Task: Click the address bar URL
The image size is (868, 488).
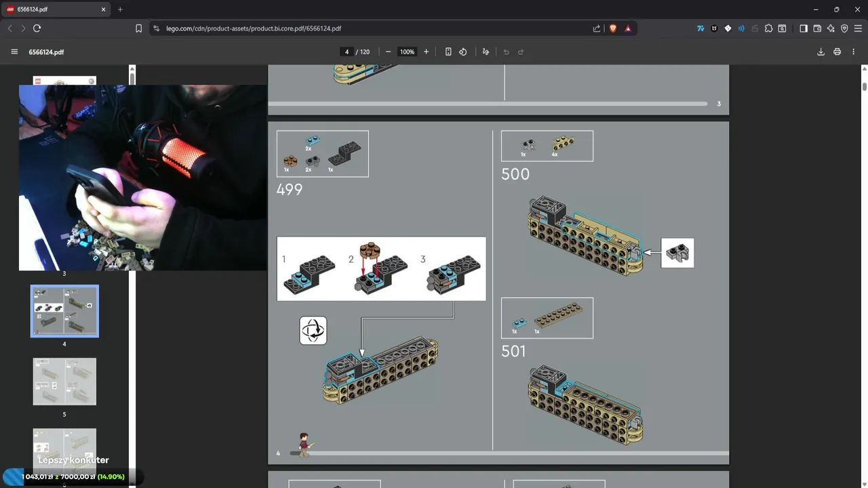Action: [254, 28]
